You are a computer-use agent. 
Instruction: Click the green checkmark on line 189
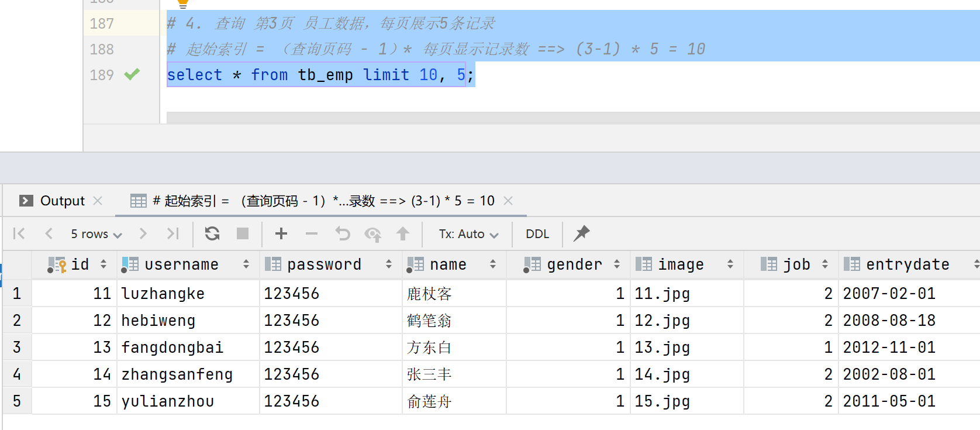pos(132,74)
